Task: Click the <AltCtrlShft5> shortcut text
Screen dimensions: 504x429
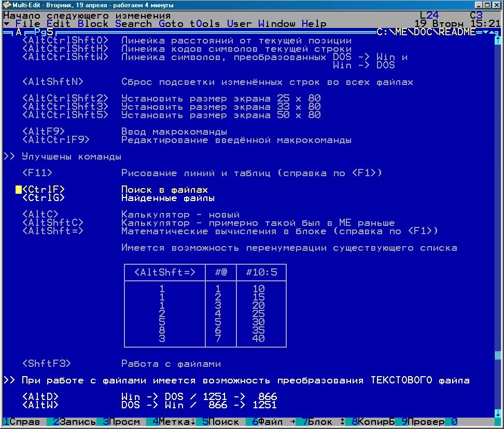Action: (x=65, y=115)
